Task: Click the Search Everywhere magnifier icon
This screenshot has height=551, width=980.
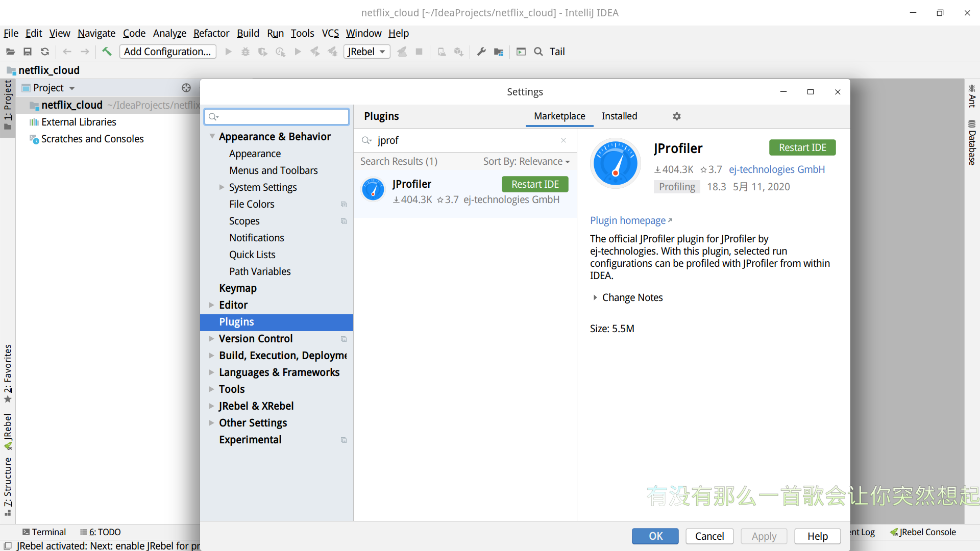Action: click(x=538, y=52)
